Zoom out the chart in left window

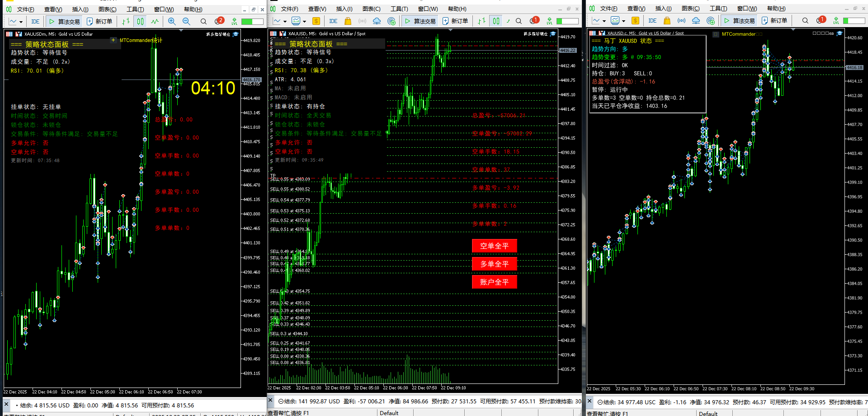(x=186, y=21)
